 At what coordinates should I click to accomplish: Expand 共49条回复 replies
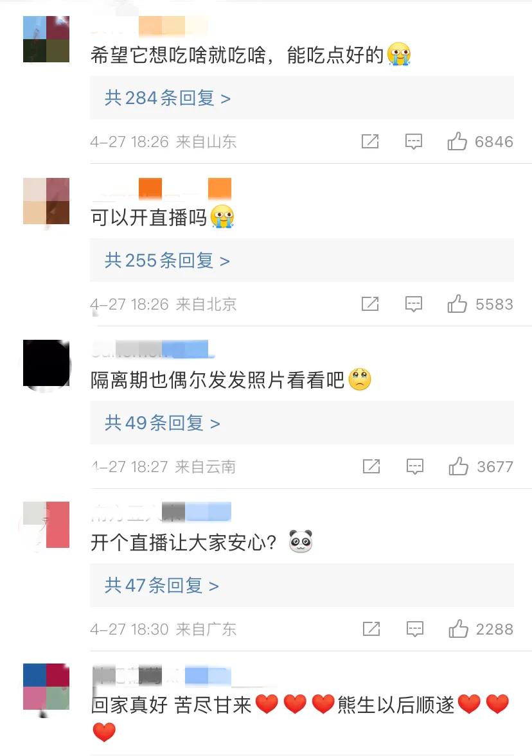tap(162, 423)
